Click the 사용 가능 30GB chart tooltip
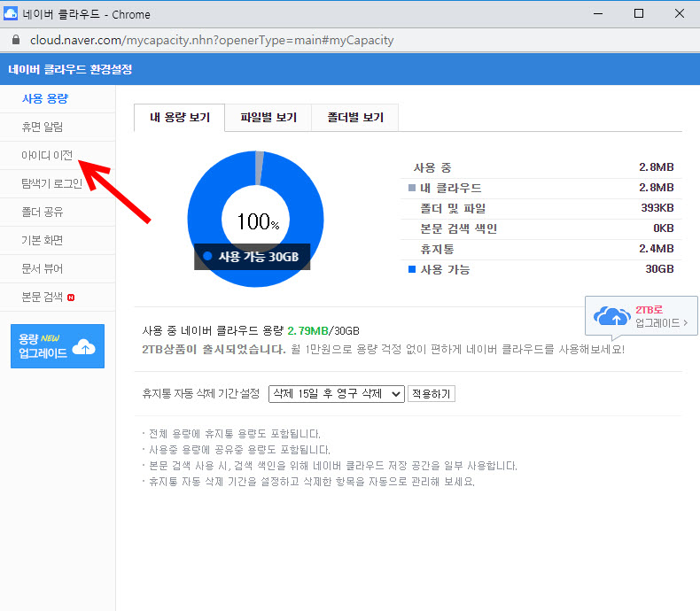This screenshot has width=700, height=611. 253,257
